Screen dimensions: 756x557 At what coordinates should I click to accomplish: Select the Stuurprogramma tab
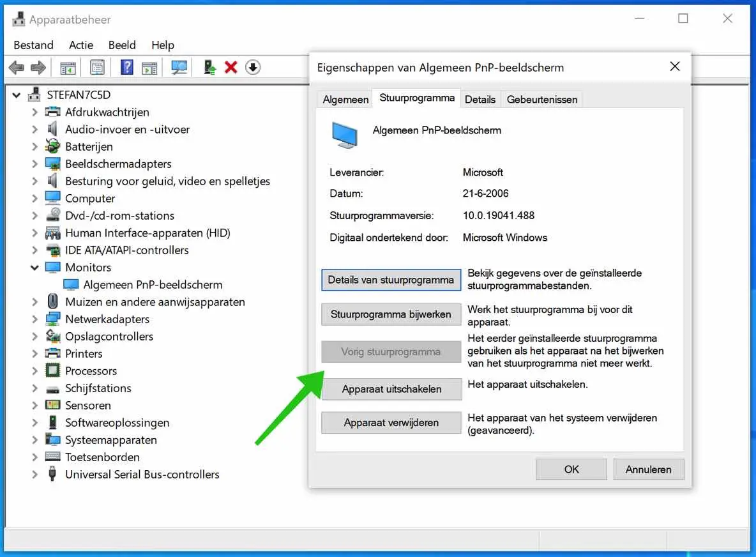click(x=417, y=98)
